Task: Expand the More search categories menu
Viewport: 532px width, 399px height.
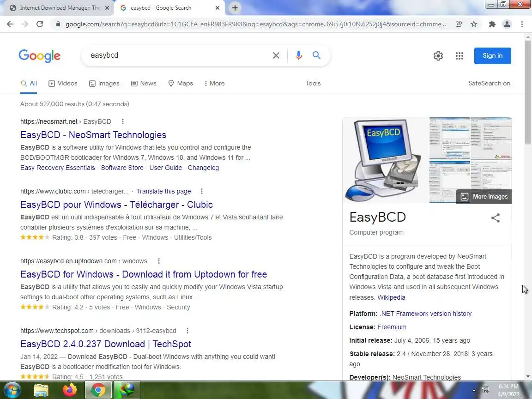Action: [214, 84]
